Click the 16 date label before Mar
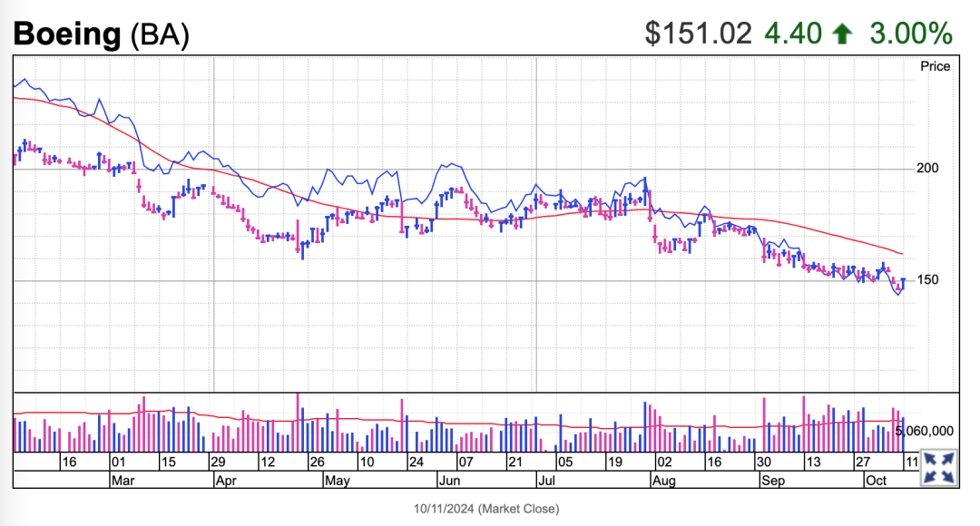Image resolution: width=980 pixels, height=526 pixels. pyautogui.click(x=69, y=463)
